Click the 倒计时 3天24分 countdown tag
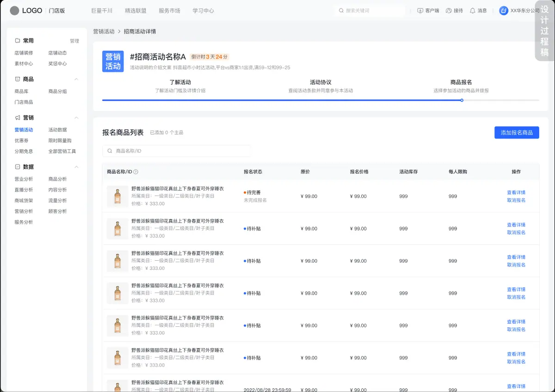The height and width of the screenshot is (392, 555). [210, 57]
